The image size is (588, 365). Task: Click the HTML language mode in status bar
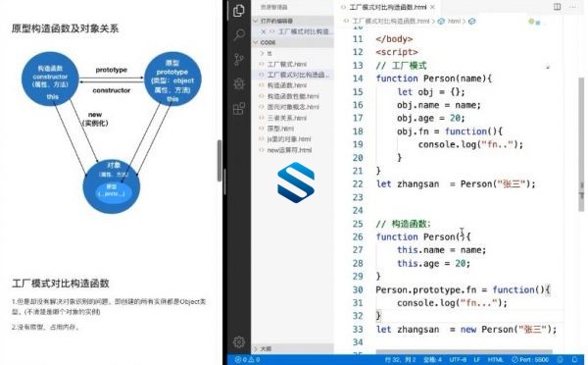point(495,359)
